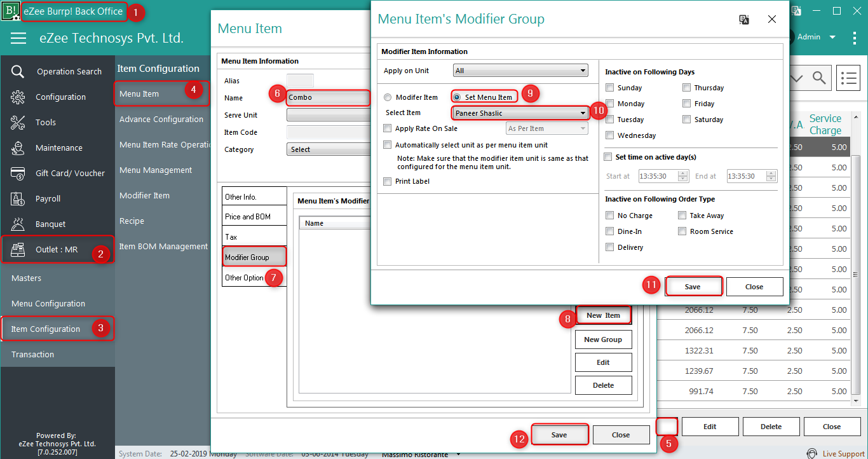868x459 pixels.
Task: Check Sunday under Inactive on Following Days
Action: tap(610, 88)
